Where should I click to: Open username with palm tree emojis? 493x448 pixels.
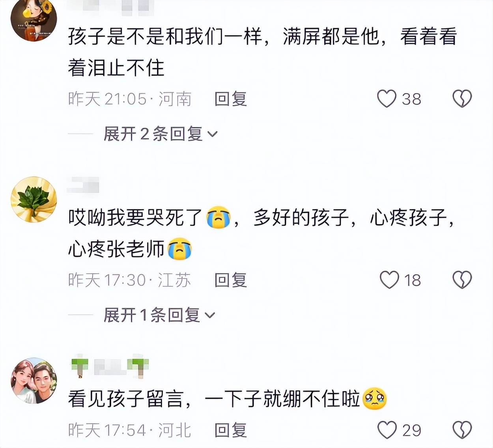tap(110, 367)
